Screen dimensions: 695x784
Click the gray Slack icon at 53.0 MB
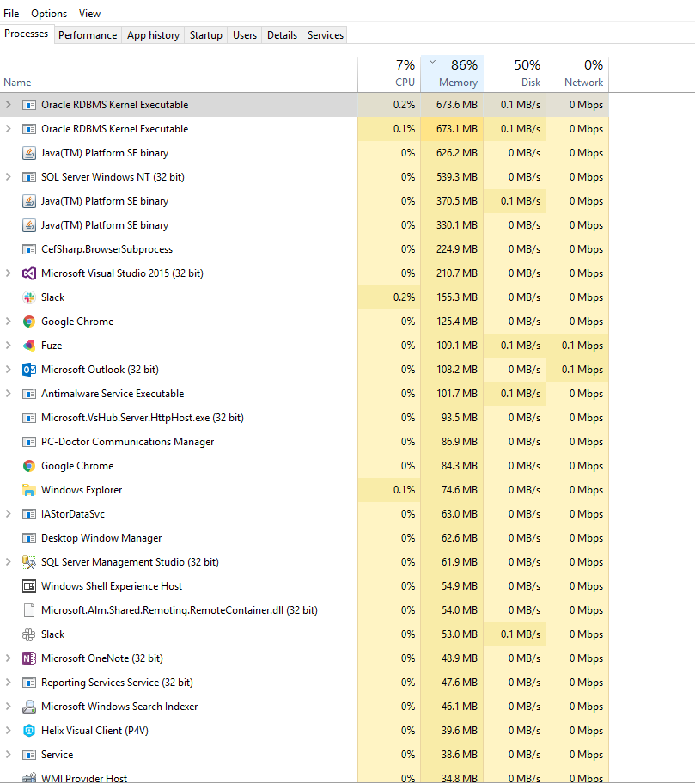tap(29, 634)
